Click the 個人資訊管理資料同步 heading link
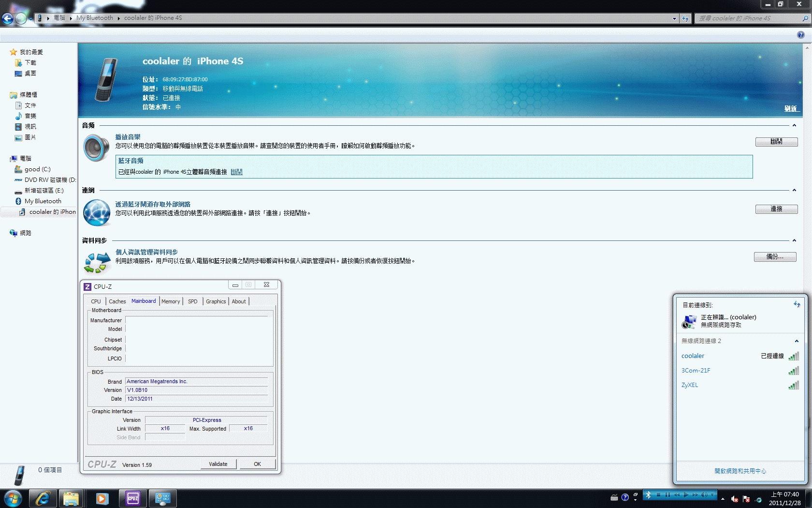 [146, 252]
